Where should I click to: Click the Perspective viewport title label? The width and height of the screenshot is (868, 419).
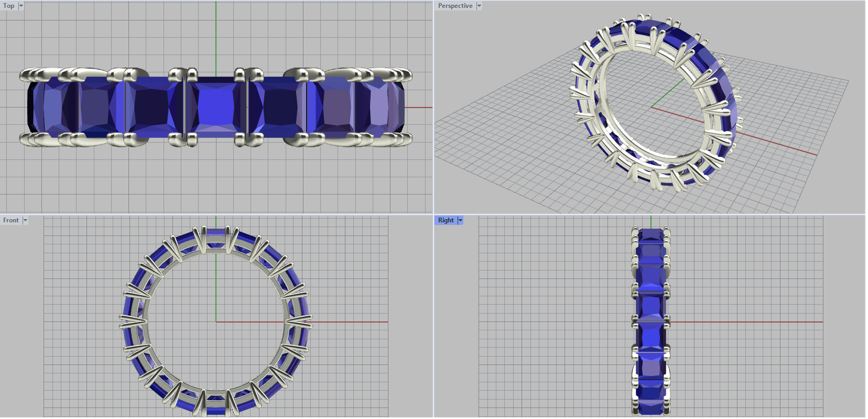pyautogui.click(x=455, y=6)
